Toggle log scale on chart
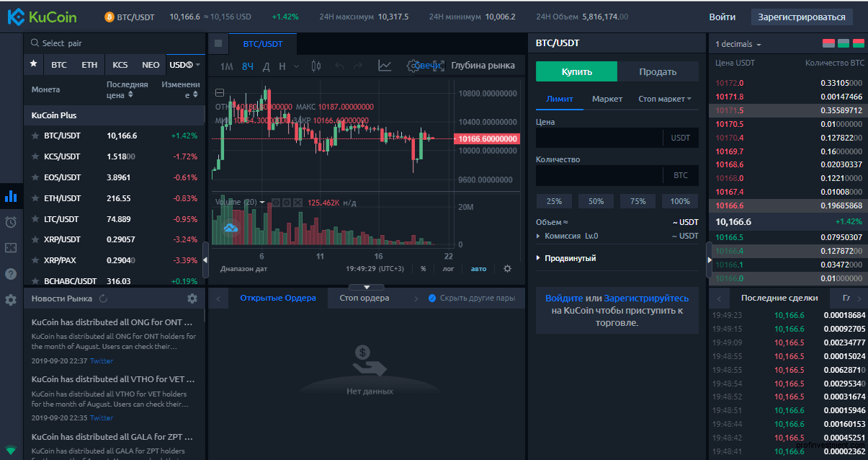This screenshot has width=868, height=460. click(x=448, y=269)
